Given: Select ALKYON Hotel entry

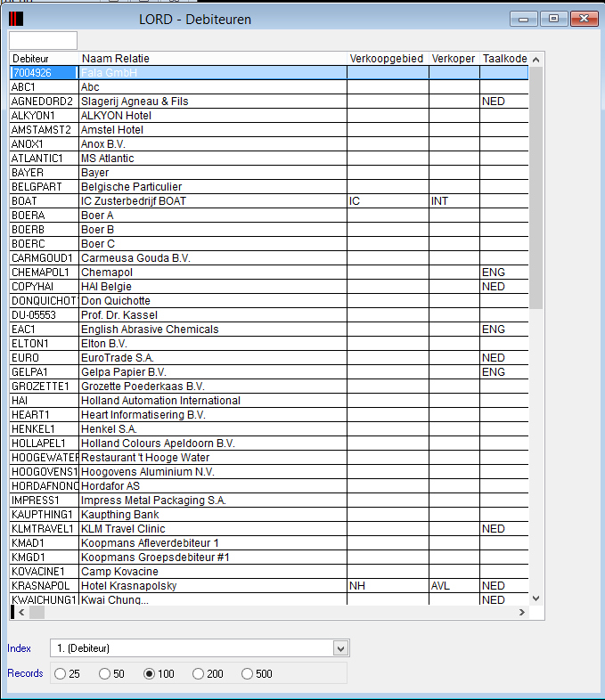Looking at the screenshot, I should click(x=269, y=116).
